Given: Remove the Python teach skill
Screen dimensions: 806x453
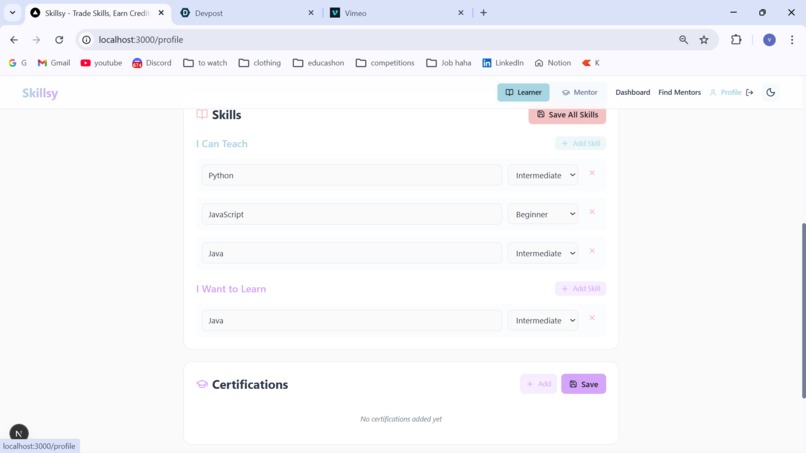Looking at the screenshot, I should click(x=592, y=173).
